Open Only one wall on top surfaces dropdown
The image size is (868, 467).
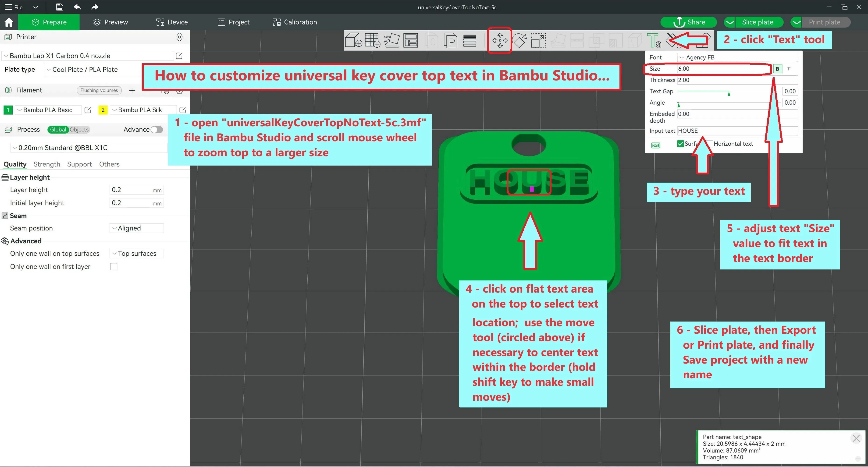tap(137, 254)
